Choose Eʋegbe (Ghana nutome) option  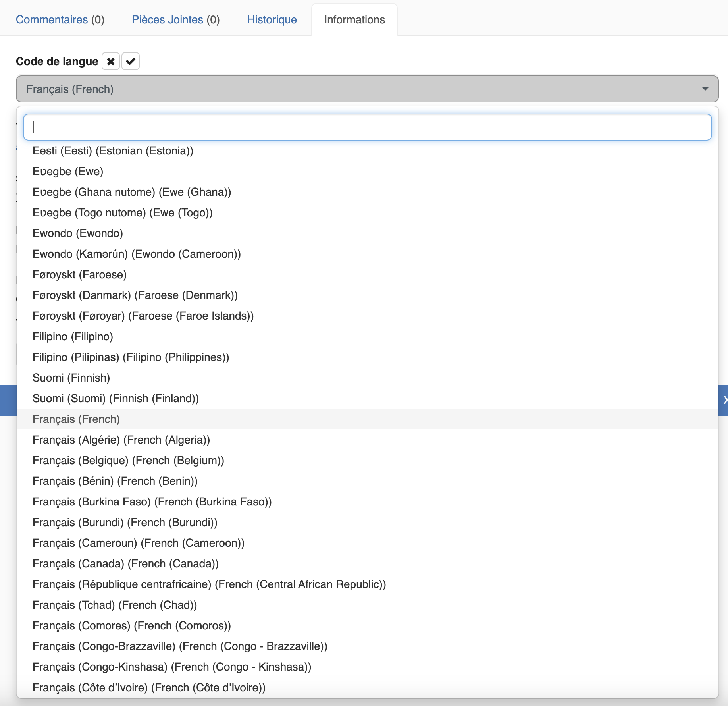click(367, 192)
